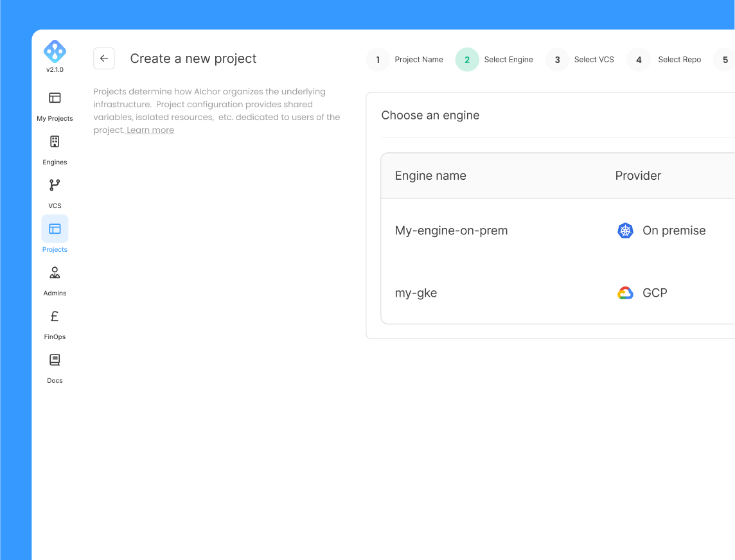Screen dimensions: 735x560
Task: Open the Learn more link
Action: (150, 130)
